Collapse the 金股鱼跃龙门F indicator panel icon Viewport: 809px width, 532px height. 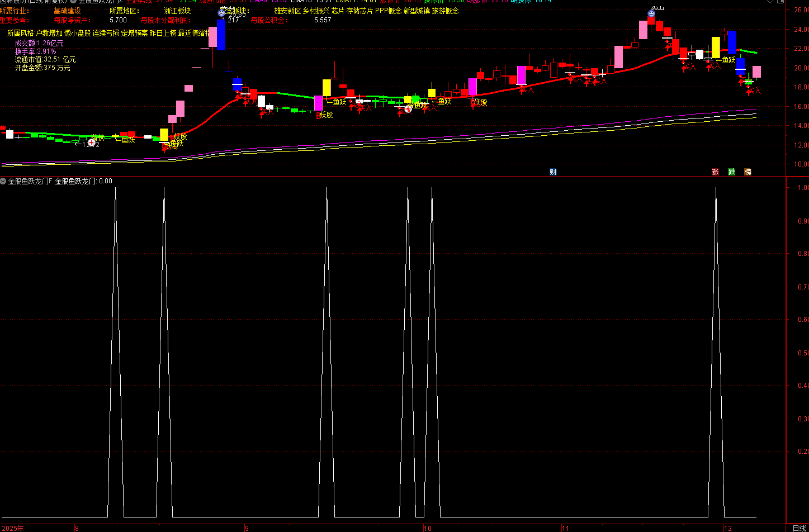(3, 181)
